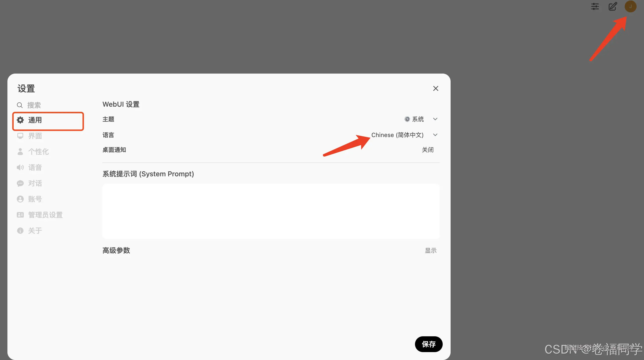Click the system prompt text area

pos(271,211)
